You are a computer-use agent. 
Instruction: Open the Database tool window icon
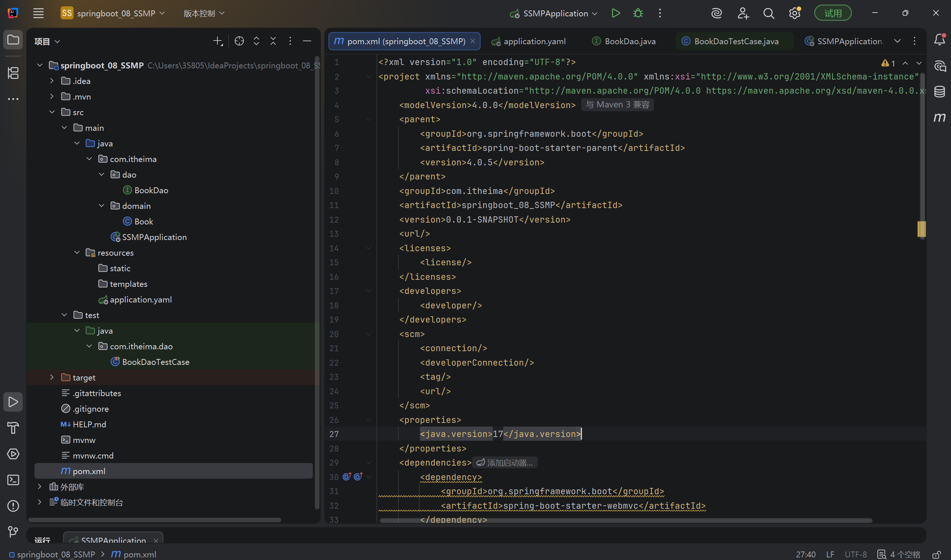point(939,91)
